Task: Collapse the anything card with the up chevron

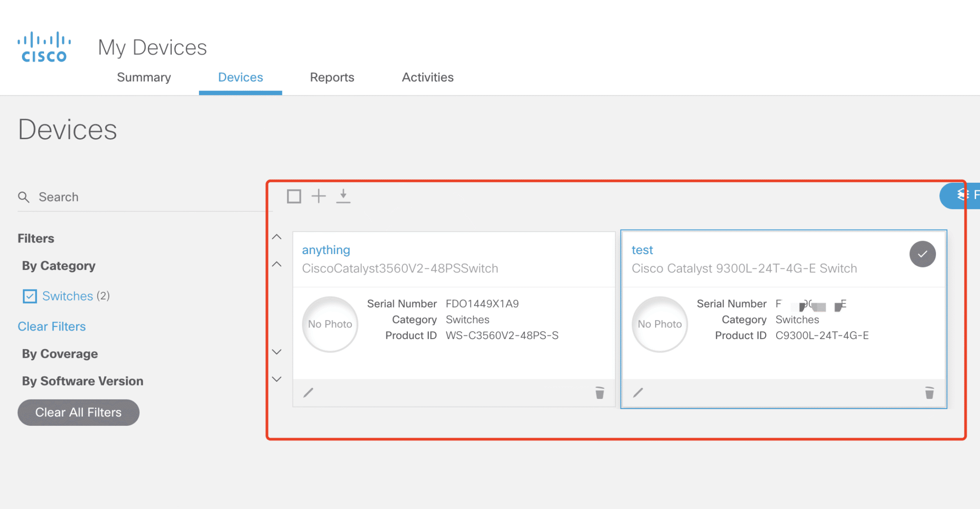Action: [x=277, y=236]
